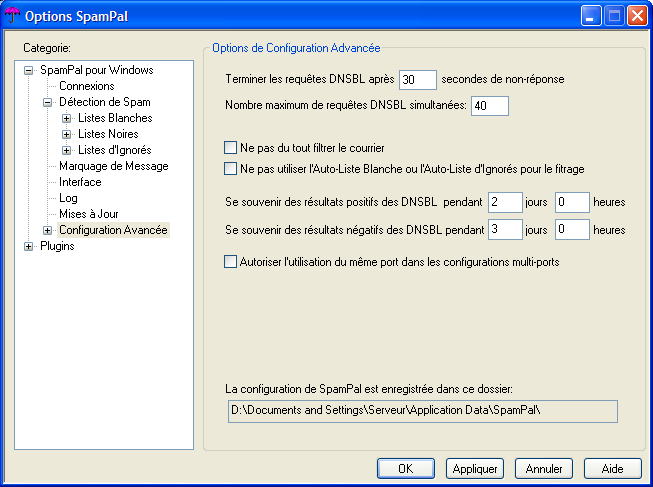
Task: Click the SpamPal configuration folder path box
Action: coord(423,411)
